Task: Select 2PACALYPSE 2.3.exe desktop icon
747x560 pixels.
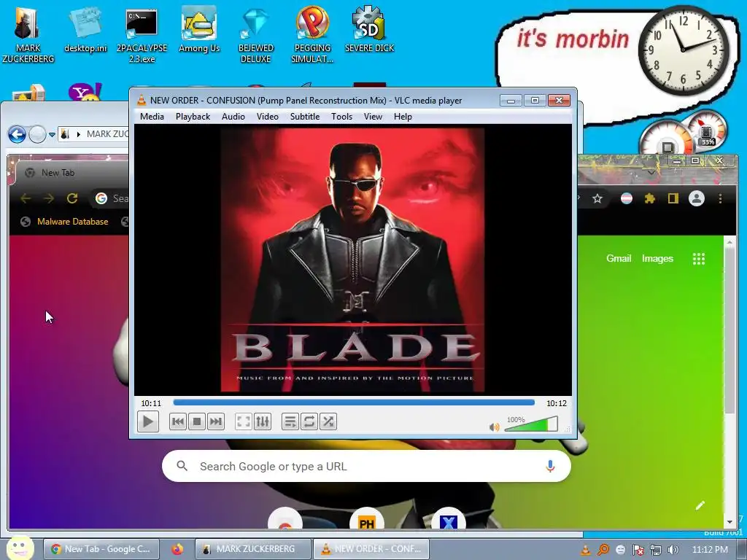Action: point(142,36)
